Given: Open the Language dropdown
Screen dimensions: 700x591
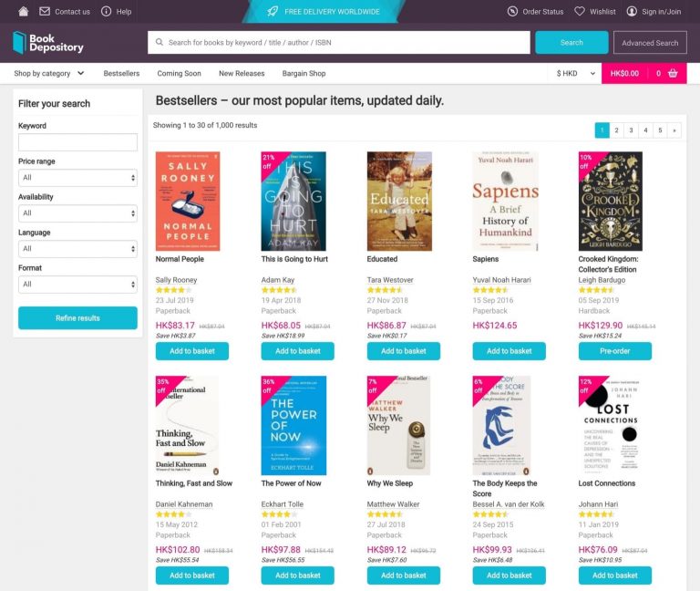Looking at the screenshot, I should 77,249.
